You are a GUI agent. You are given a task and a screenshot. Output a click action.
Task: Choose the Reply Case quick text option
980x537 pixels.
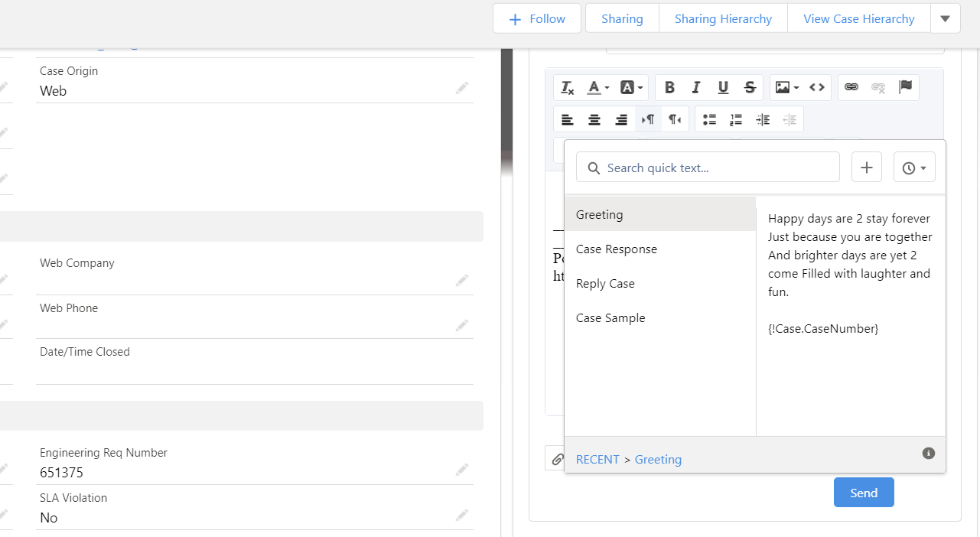coord(605,283)
